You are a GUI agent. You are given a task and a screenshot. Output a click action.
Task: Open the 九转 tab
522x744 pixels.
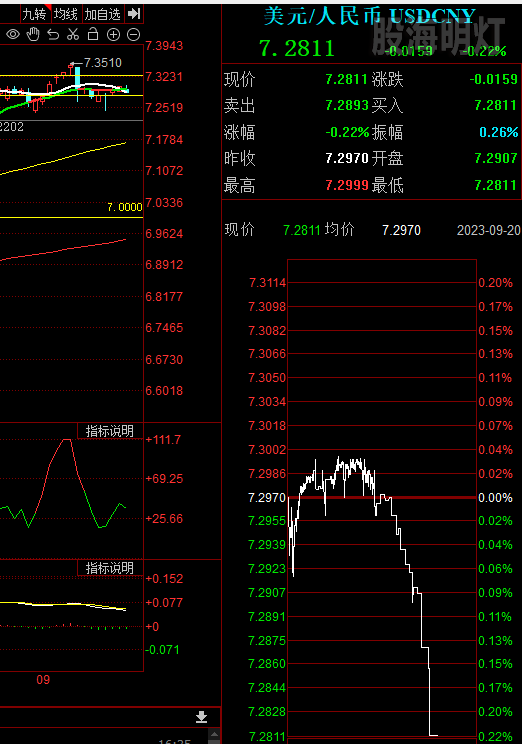click(x=34, y=14)
